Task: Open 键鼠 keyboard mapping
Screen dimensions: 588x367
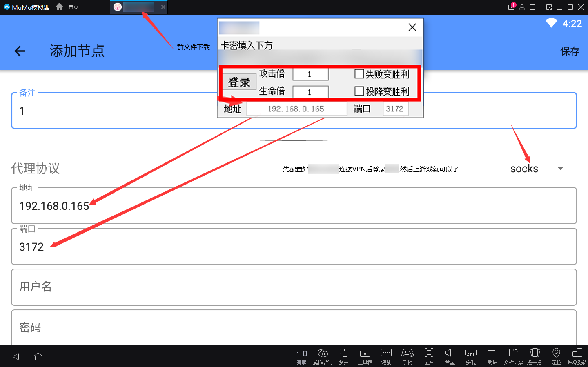Action: 386,356
